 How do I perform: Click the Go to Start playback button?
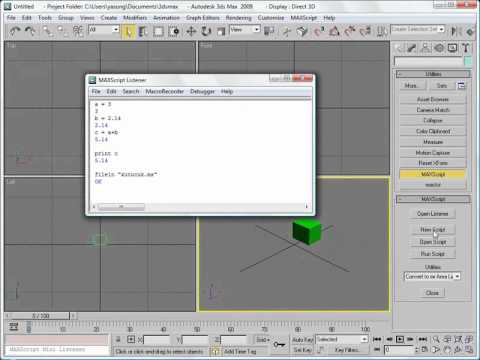click(377, 339)
